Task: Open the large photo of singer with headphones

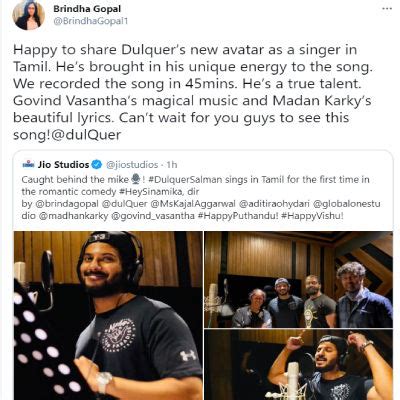Action: coord(108,315)
